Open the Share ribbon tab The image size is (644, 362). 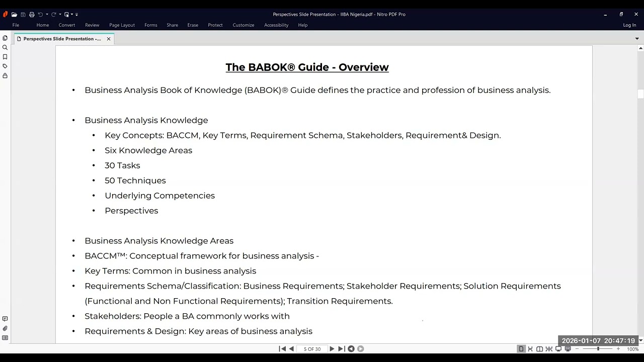point(173,25)
